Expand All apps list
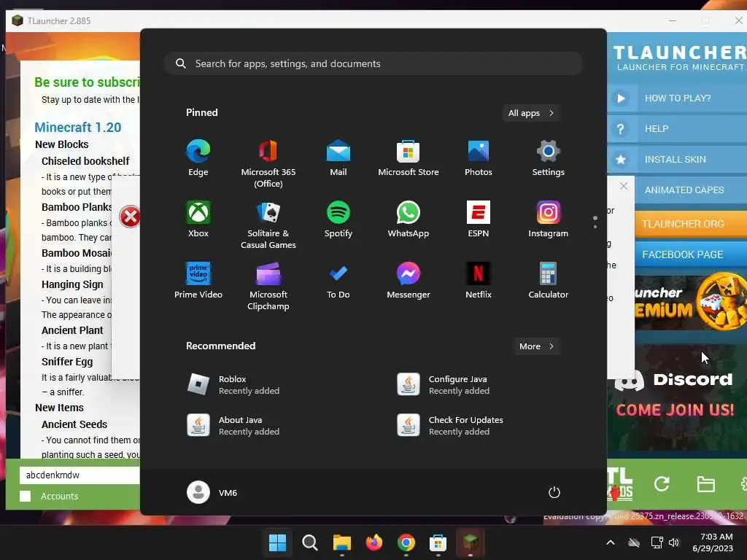 531,113
